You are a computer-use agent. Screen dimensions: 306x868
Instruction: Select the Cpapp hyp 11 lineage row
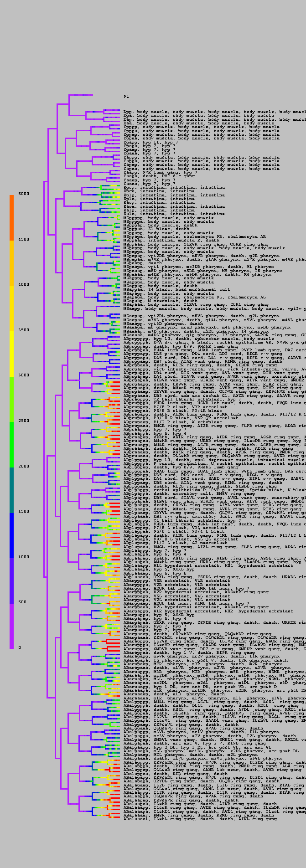pyautogui.click(x=150, y=142)
